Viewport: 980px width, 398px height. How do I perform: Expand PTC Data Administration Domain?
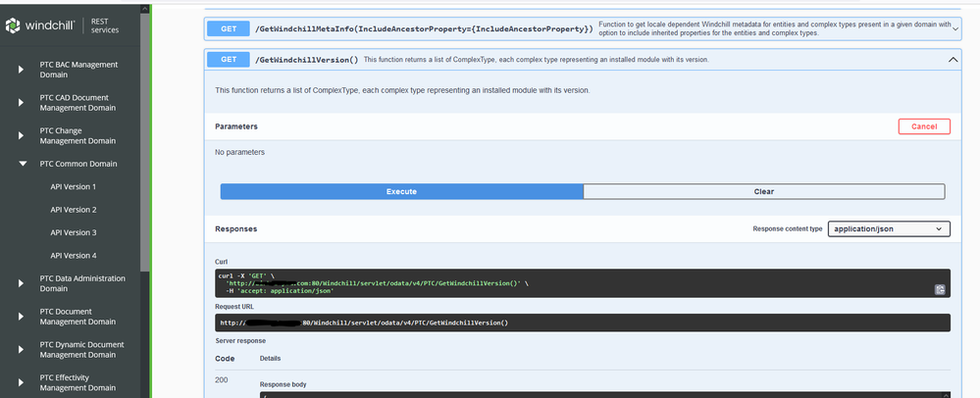22,283
